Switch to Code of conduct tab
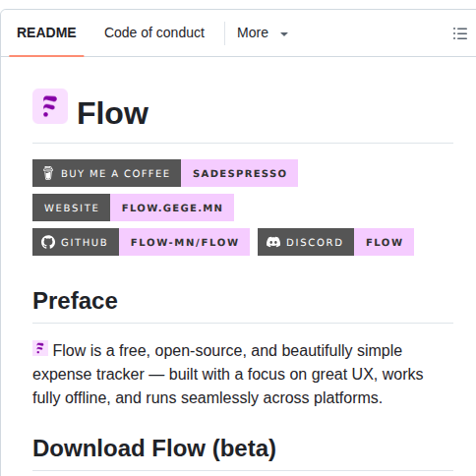Image resolution: width=476 pixels, height=476 pixels. [154, 32]
